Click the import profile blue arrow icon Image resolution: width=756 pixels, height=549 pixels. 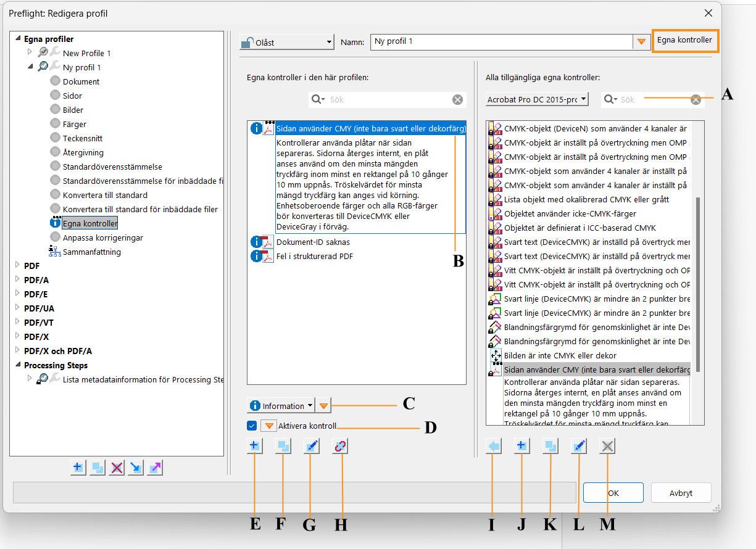click(136, 468)
